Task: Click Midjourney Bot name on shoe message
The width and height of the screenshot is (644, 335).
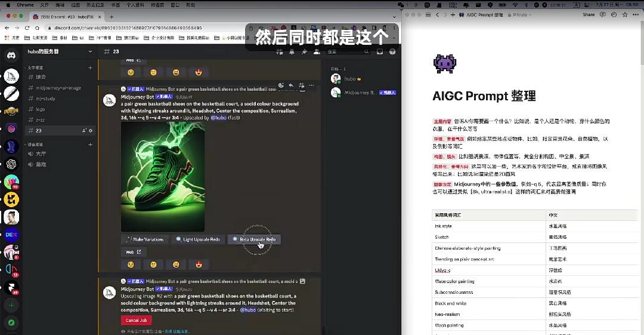Action: 137,97
